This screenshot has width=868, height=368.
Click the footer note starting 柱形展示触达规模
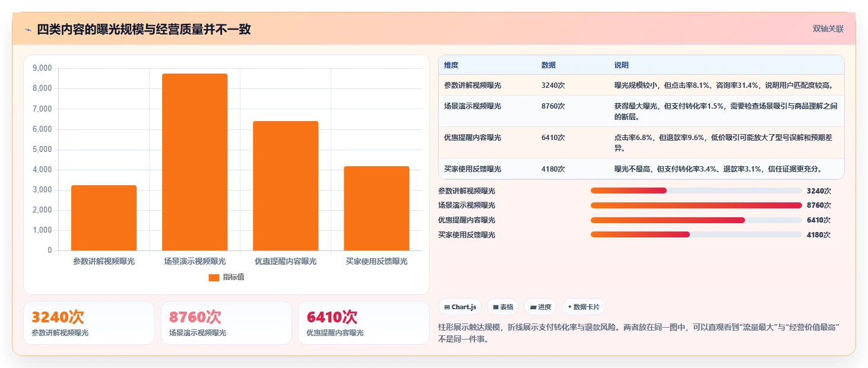click(x=639, y=333)
